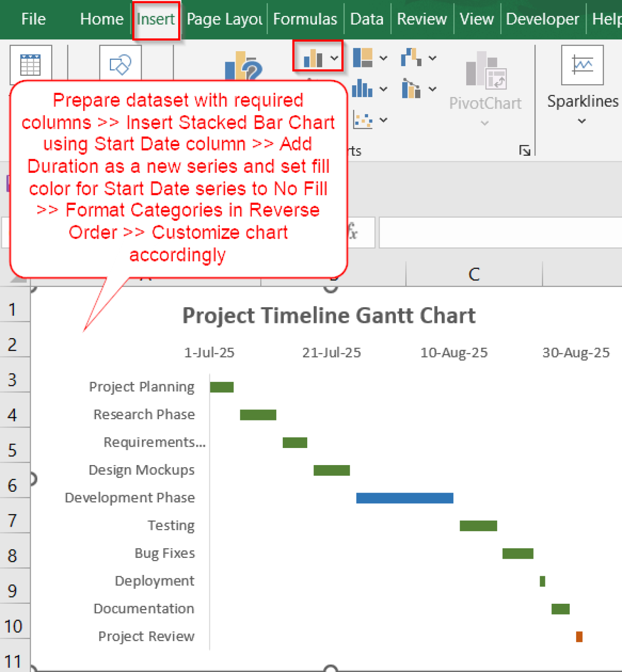Select the insert column or bar chart icon

pyautogui.click(x=313, y=58)
